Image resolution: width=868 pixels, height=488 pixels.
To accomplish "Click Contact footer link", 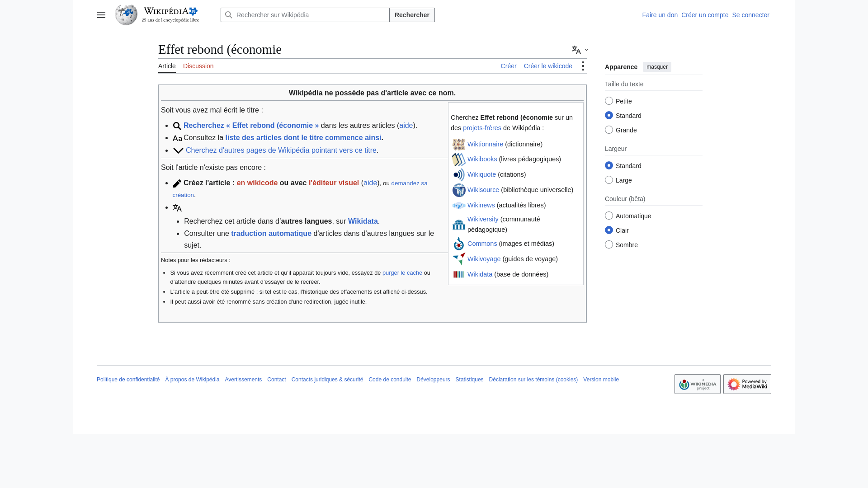I will click(277, 380).
